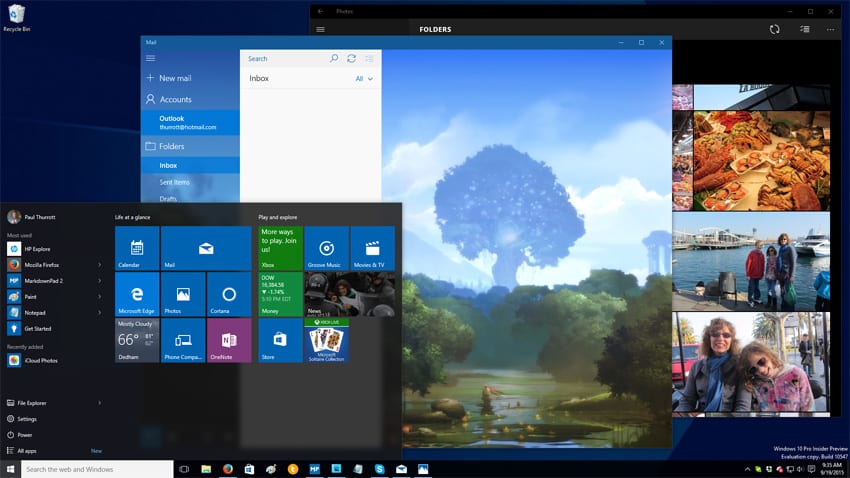Open Paul Thurrott user account menu
This screenshot has height=478, width=850.
[31, 217]
